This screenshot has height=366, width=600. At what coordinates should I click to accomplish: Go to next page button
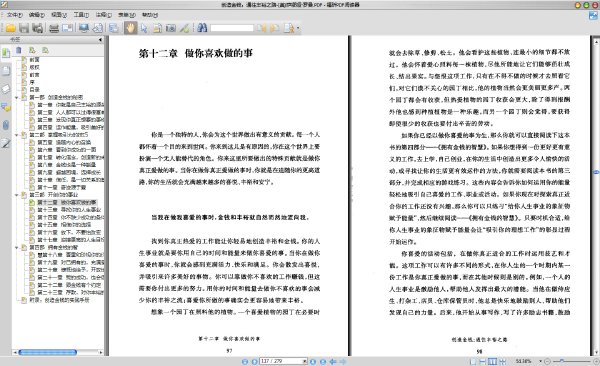click(x=313, y=361)
